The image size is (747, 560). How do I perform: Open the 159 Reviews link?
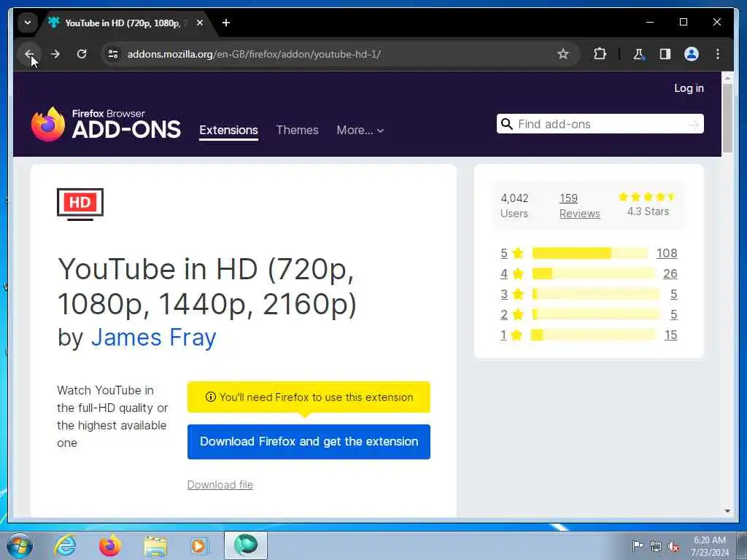pyautogui.click(x=579, y=206)
